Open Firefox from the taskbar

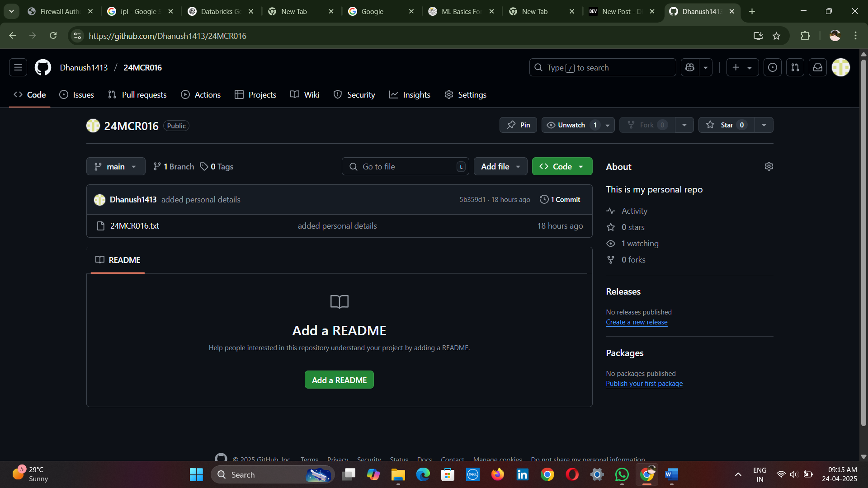point(497,474)
